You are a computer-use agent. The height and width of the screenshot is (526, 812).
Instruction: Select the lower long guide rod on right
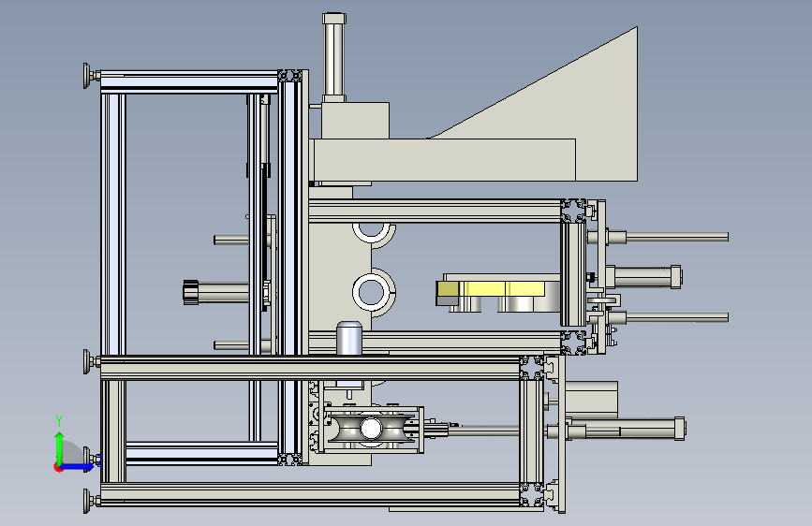676,317
